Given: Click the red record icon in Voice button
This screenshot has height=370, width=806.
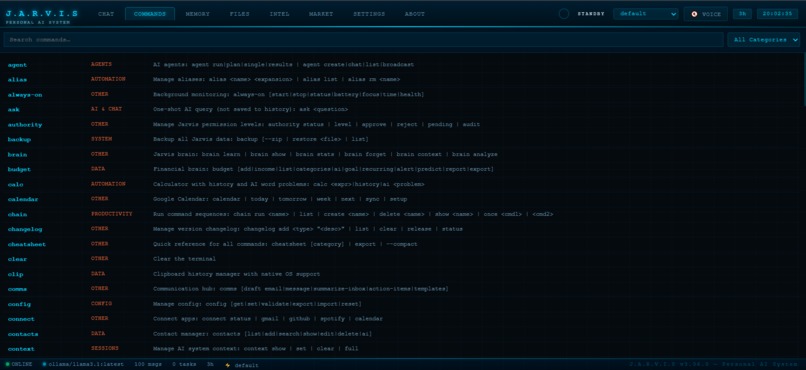Looking at the screenshot, I should coord(694,14).
